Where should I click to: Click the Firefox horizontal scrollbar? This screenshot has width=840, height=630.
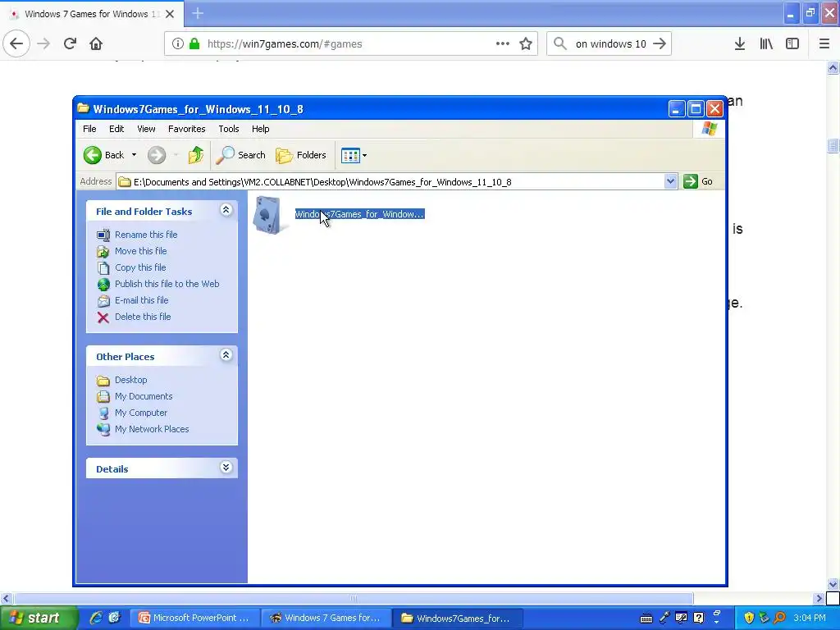(354, 598)
